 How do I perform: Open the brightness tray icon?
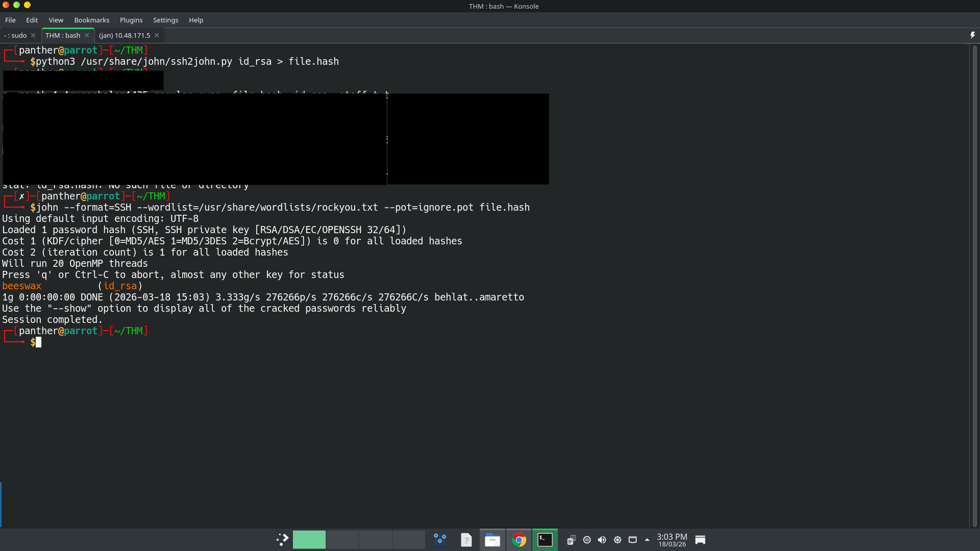618,540
